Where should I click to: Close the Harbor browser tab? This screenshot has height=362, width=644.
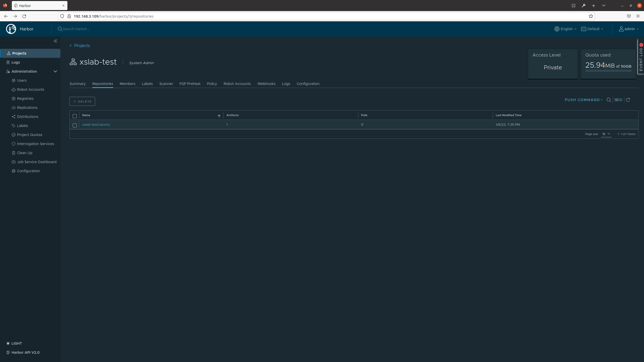63,6
